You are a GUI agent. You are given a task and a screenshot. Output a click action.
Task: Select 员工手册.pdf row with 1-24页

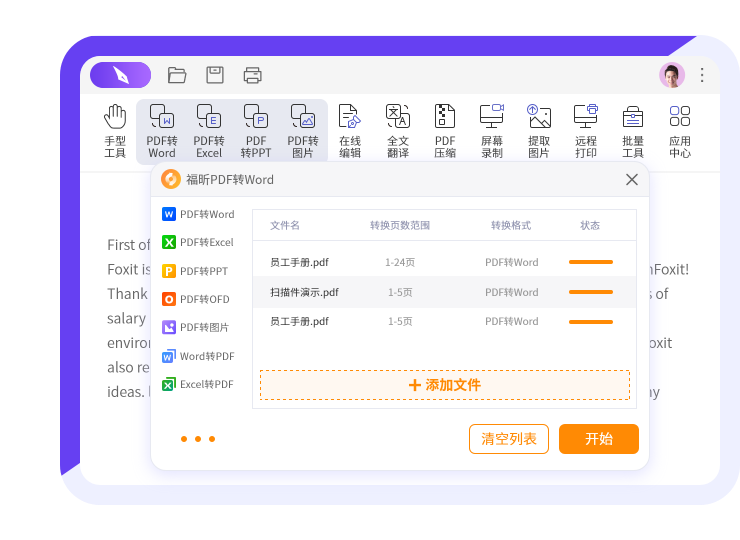pos(445,262)
